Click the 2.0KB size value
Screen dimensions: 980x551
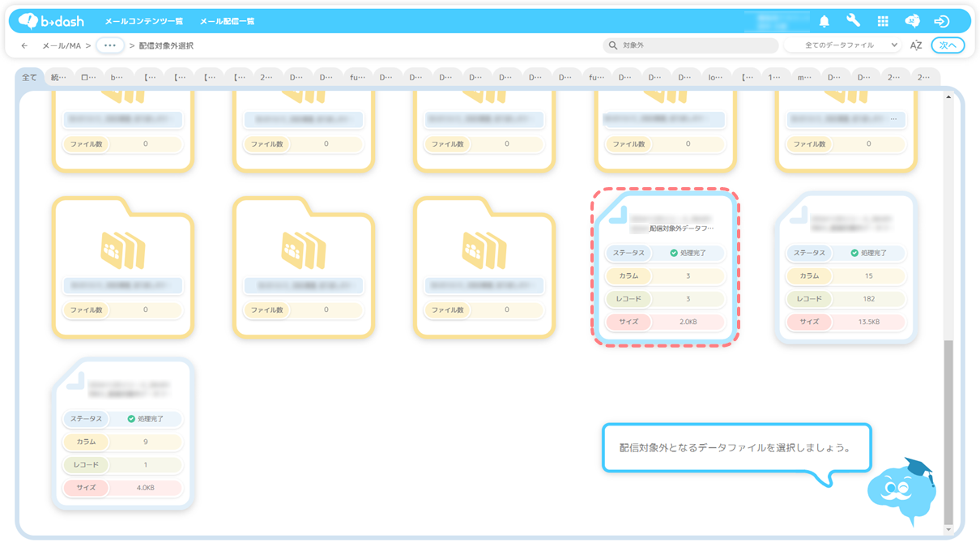688,322
